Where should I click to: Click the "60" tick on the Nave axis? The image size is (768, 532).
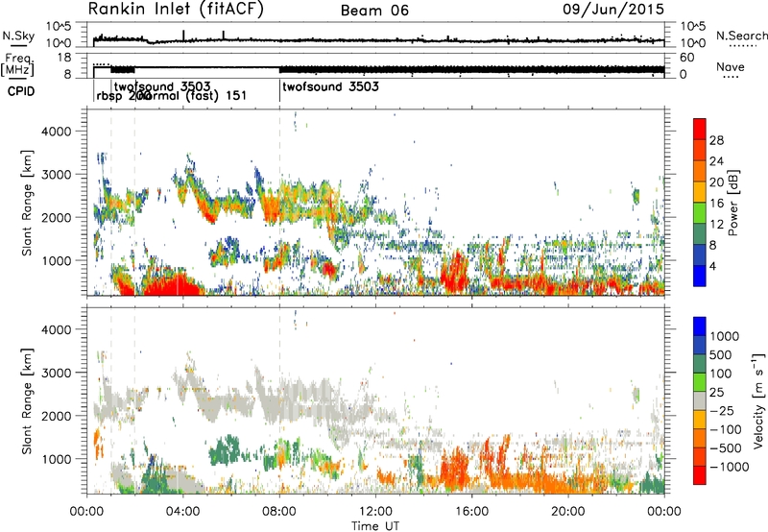pos(686,58)
